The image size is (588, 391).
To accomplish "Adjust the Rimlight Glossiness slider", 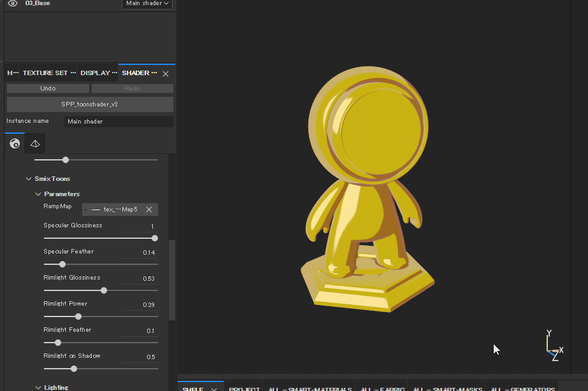I will [x=101, y=290].
